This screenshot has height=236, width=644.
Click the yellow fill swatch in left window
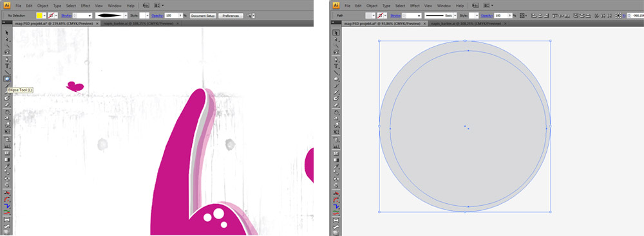(39, 15)
